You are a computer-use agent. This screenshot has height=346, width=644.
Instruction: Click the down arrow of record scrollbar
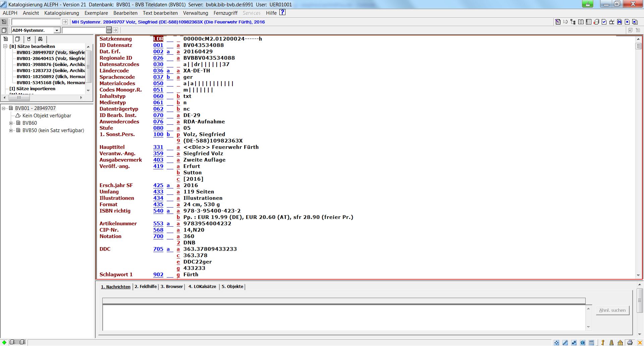click(638, 275)
